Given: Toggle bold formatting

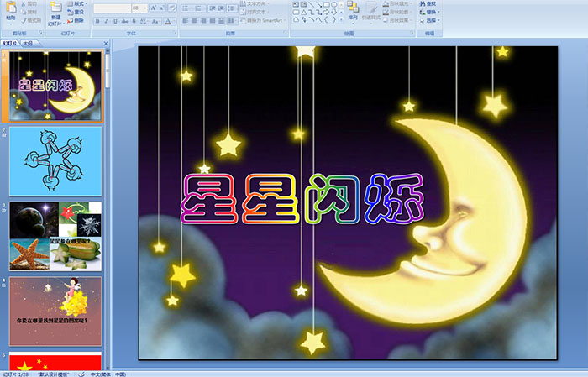Looking at the screenshot, I should click(x=97, y=21).
